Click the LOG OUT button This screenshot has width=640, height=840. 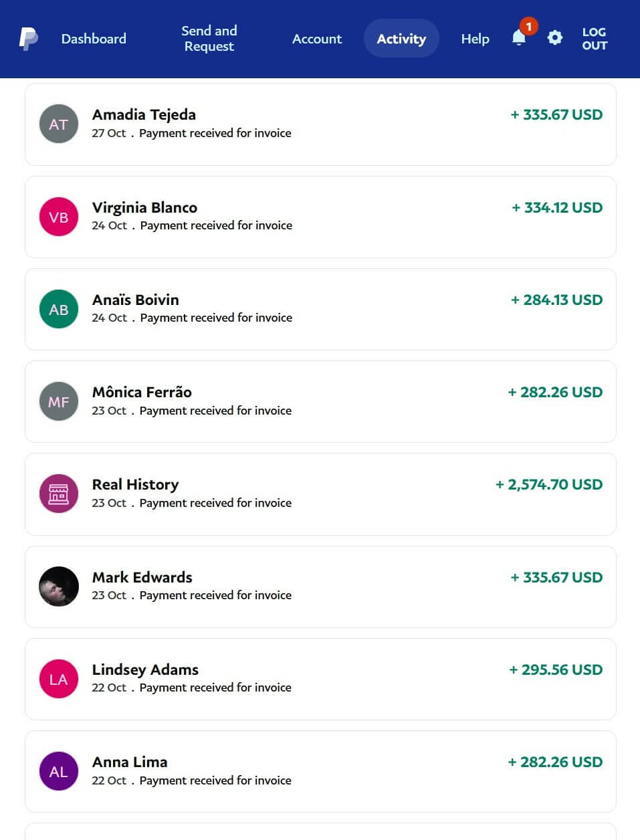tap(595, 39)
